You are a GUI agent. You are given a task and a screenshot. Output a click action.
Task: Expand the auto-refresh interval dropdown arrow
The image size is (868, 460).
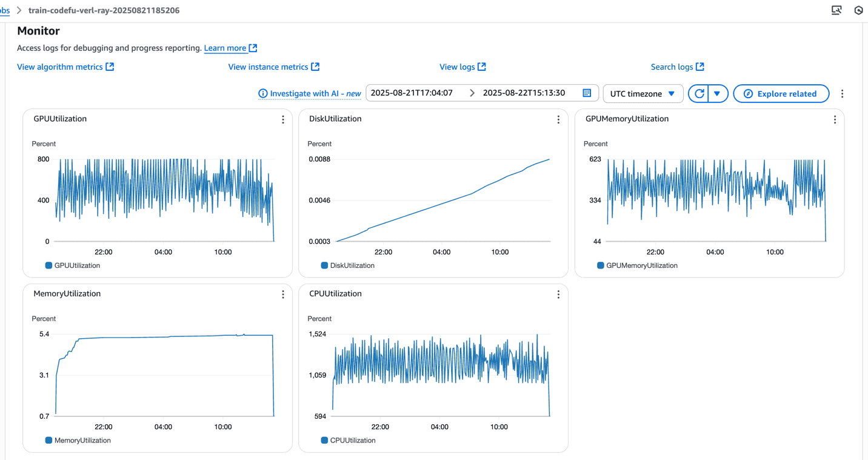click(717, 94)
